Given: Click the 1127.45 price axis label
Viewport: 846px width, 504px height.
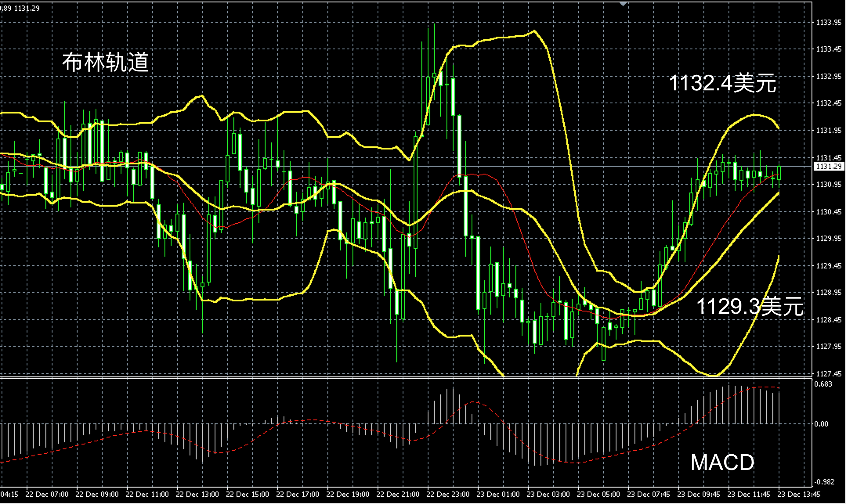Looking at the screenshot, I should (x=828, y=374).
